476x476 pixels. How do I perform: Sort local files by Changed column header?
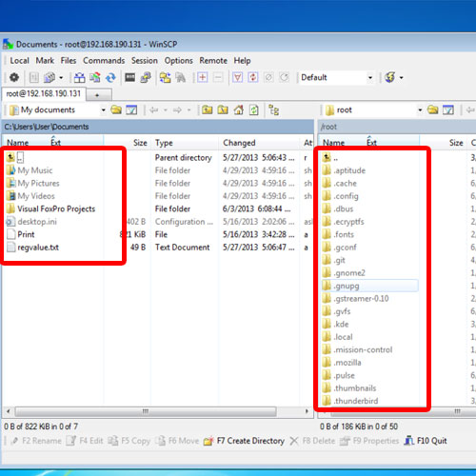(260, 143)
